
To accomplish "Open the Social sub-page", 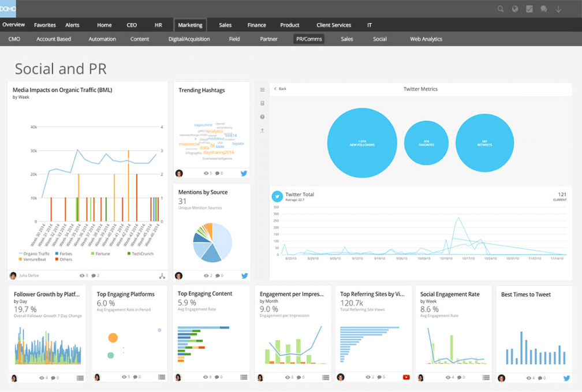I will [x=380, y=39].
